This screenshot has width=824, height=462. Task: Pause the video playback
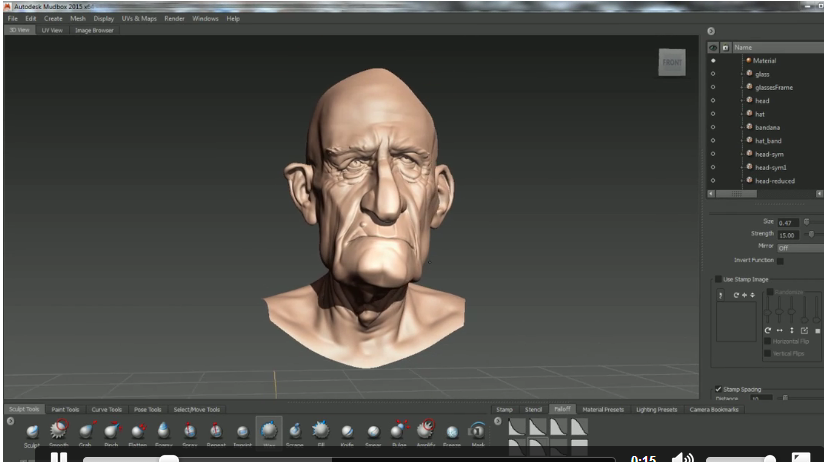[x=59, y=457]
